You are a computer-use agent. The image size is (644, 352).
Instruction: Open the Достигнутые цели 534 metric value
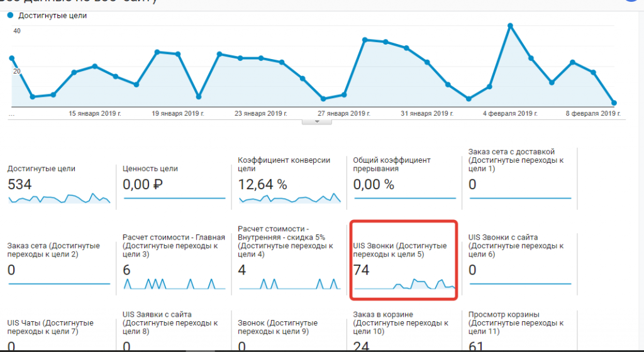pyautogui.click(x=19, y=184)
